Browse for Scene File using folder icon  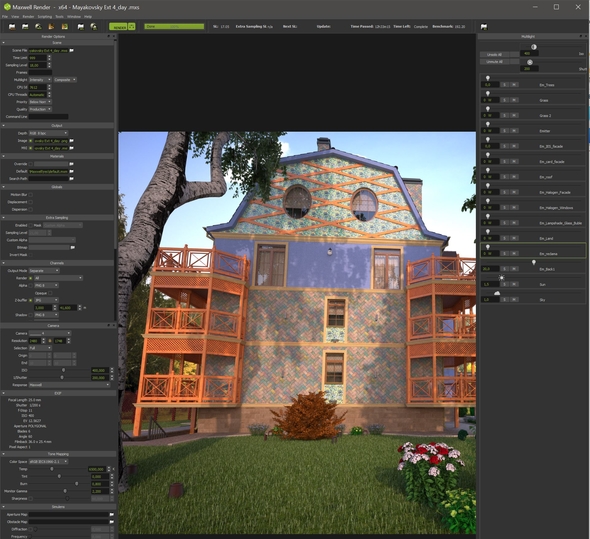point(71,50)
